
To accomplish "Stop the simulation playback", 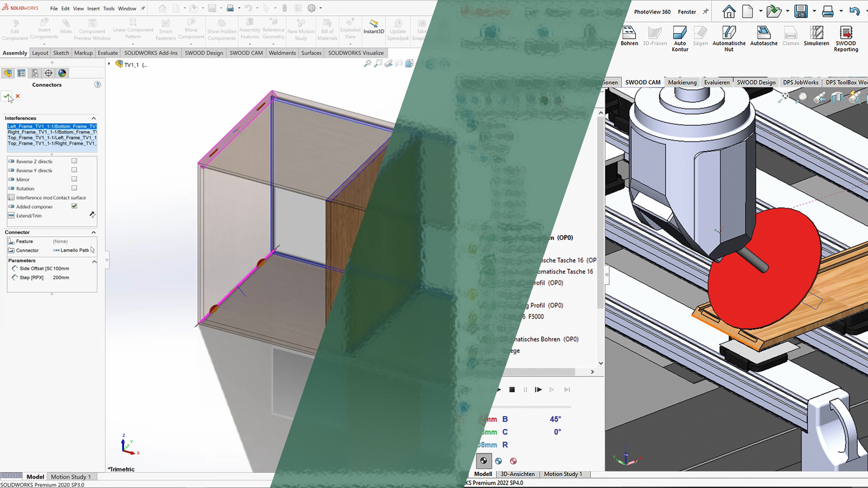I will point(512,389).
